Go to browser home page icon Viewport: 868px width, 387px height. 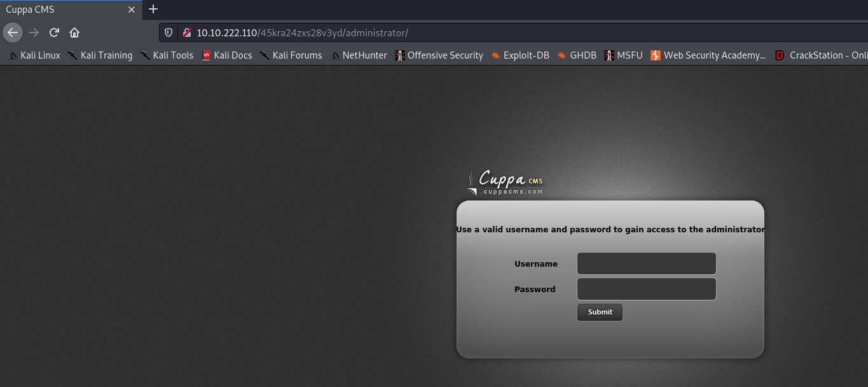[74, 32]
